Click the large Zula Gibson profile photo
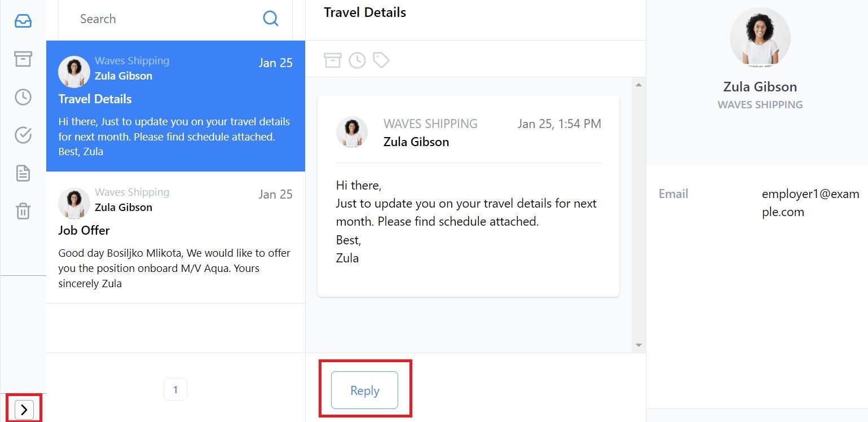 click(760, 38)
